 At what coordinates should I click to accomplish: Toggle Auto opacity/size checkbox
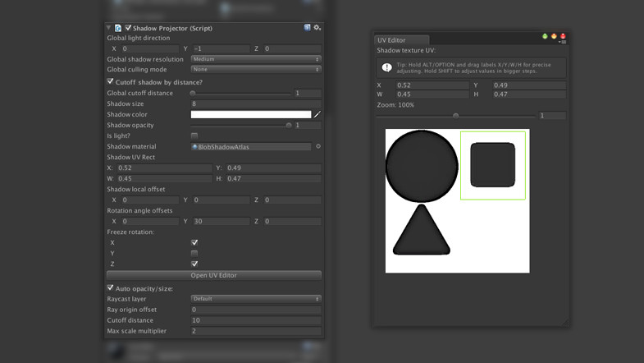click(x=110, y=287)
